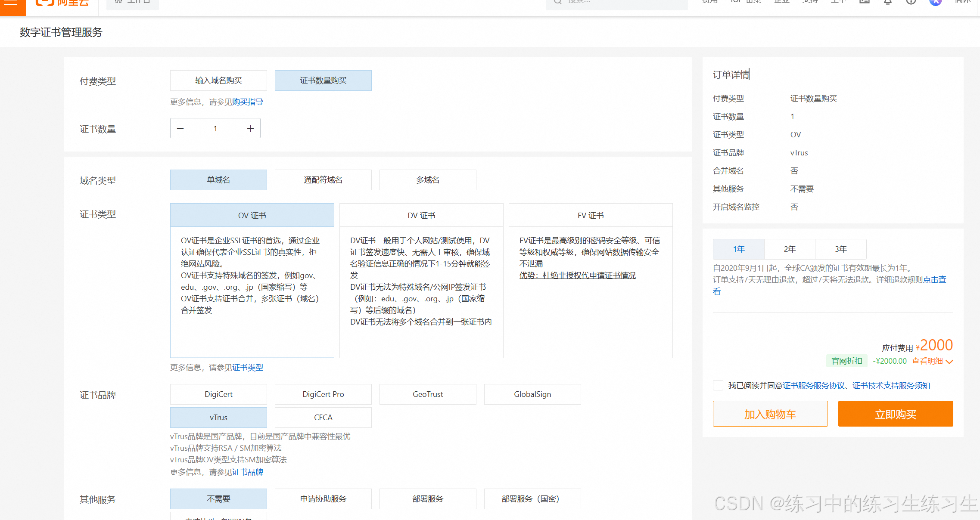Click the certificate quantity input field
The width and height of the screenshot is (980, 520).
[x=215, y=129]
